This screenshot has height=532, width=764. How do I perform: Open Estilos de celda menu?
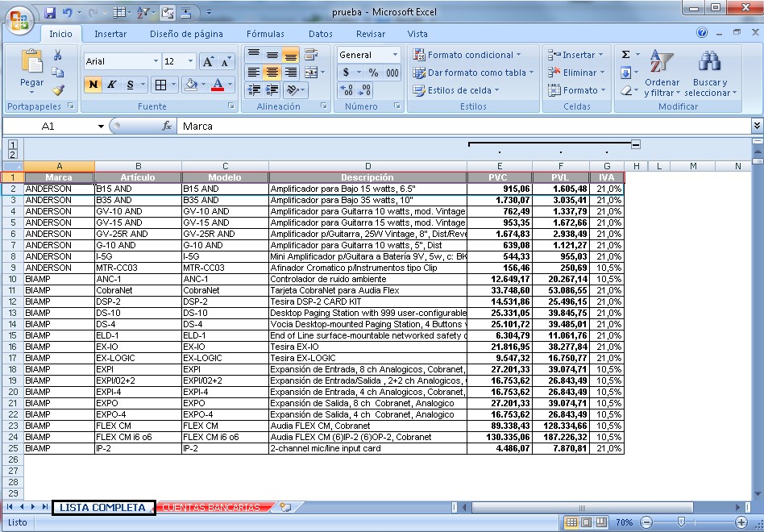tap(456, 90)
